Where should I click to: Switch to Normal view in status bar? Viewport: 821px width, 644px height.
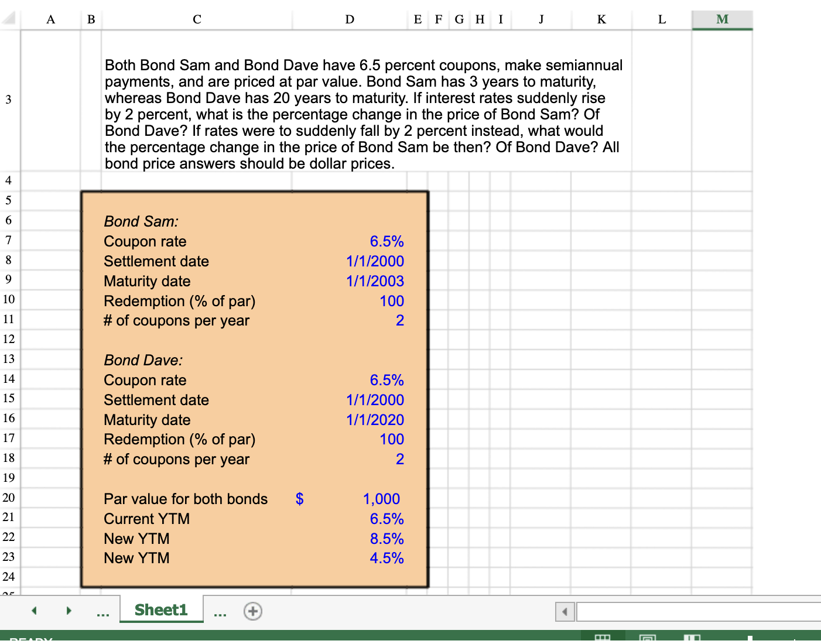(602, 639)
